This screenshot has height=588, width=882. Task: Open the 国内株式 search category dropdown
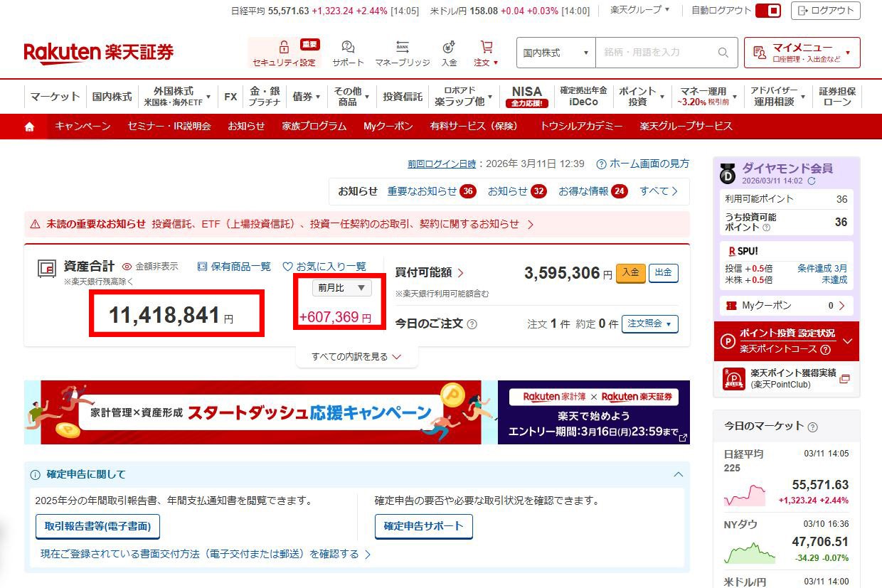556,53
